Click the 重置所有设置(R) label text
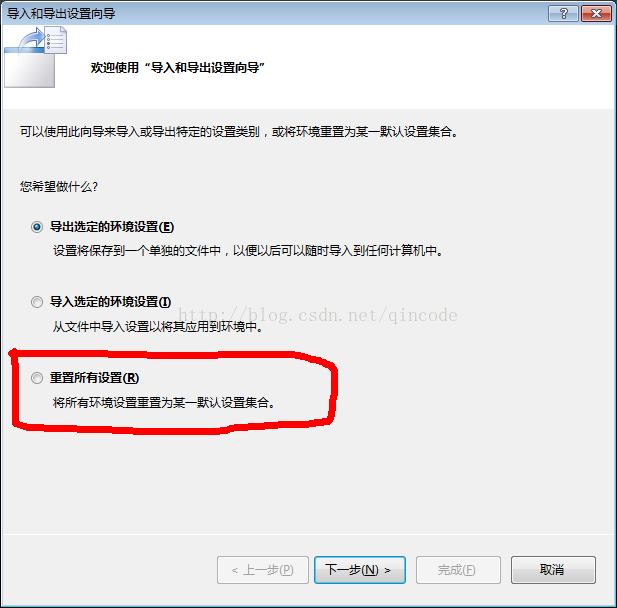The width and height of the screenshot is (617, 608). [x=94, y=378]
